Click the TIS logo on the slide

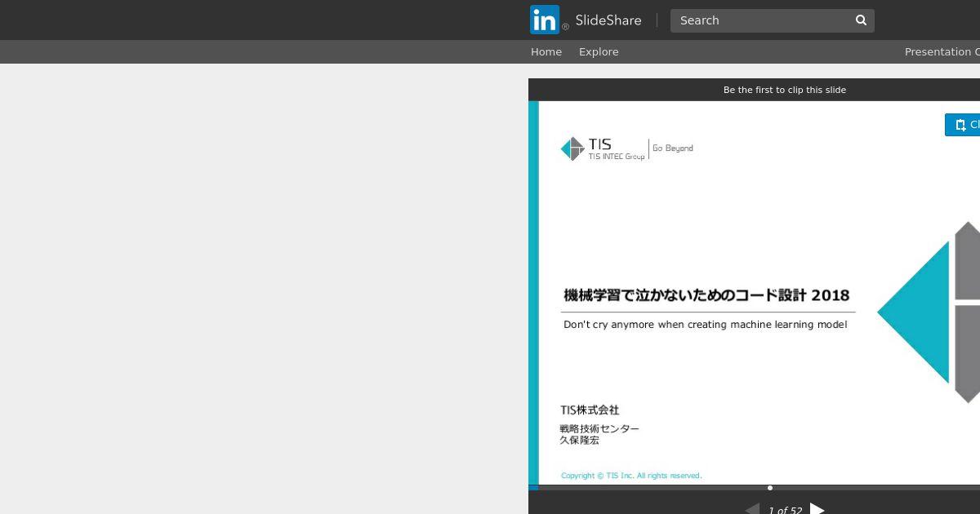click(603, 148)
